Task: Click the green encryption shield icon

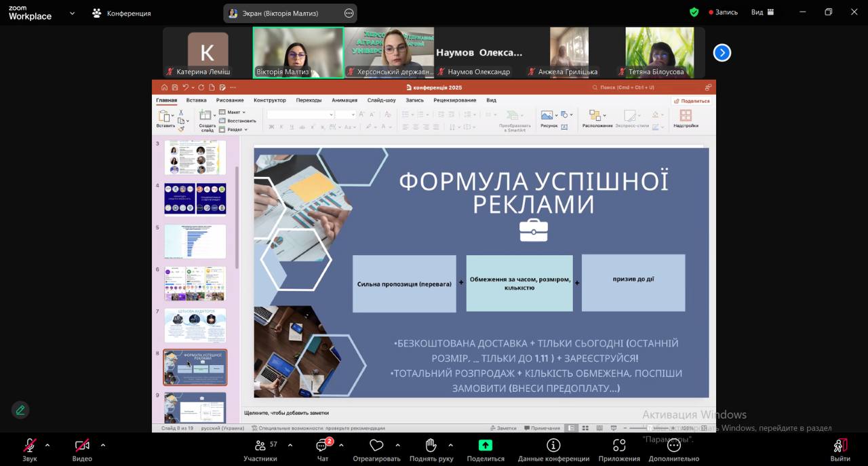Action: 694,12
